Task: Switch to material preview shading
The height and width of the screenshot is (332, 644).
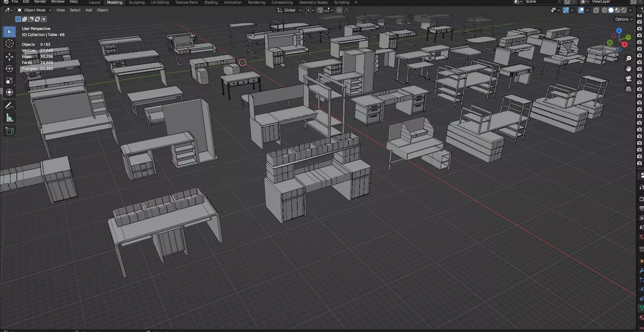Action: coord(617,10)
